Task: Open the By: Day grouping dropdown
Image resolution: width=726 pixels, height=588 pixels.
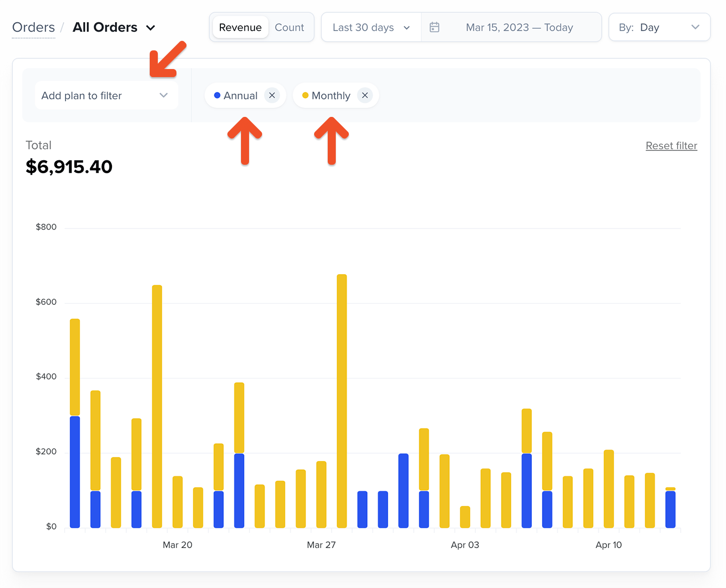Action: [x=659, y=27]
